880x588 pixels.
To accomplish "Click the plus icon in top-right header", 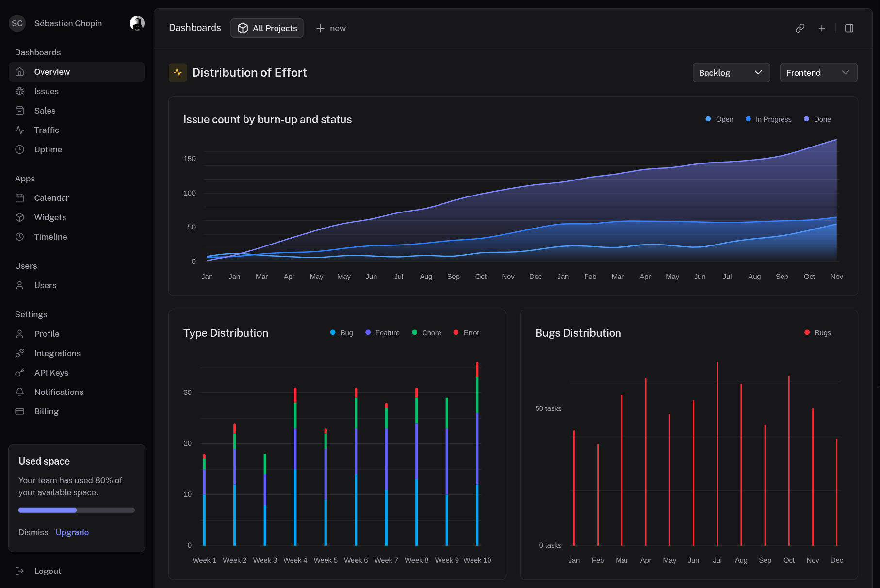I will tap(822, 28).
